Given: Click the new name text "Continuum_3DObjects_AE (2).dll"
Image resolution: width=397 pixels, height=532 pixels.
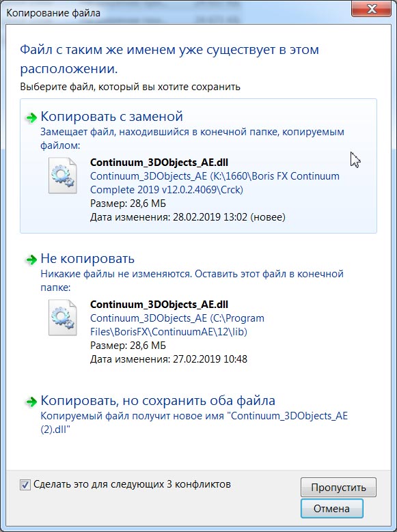Looking at the screenshot, I should coord(194,423).
